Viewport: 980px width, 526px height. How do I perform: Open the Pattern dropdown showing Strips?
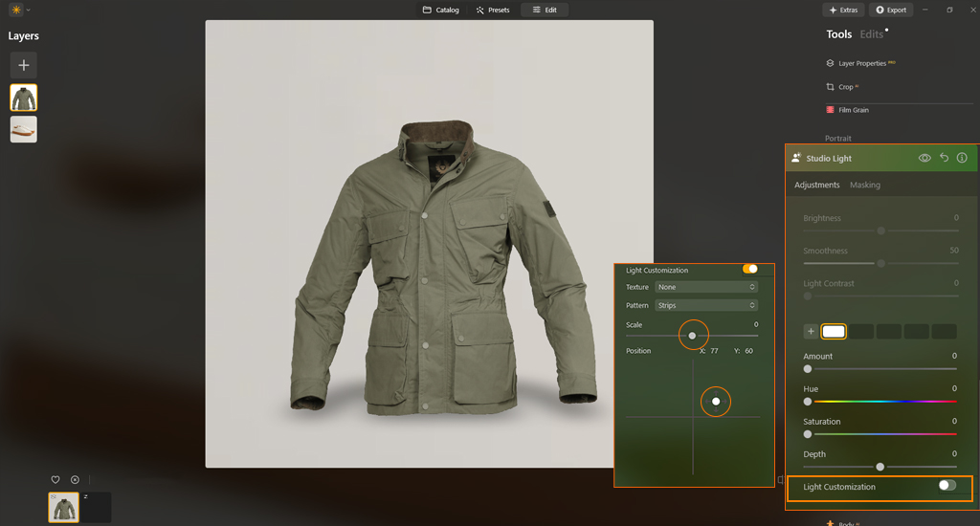[x=706, y=305]
